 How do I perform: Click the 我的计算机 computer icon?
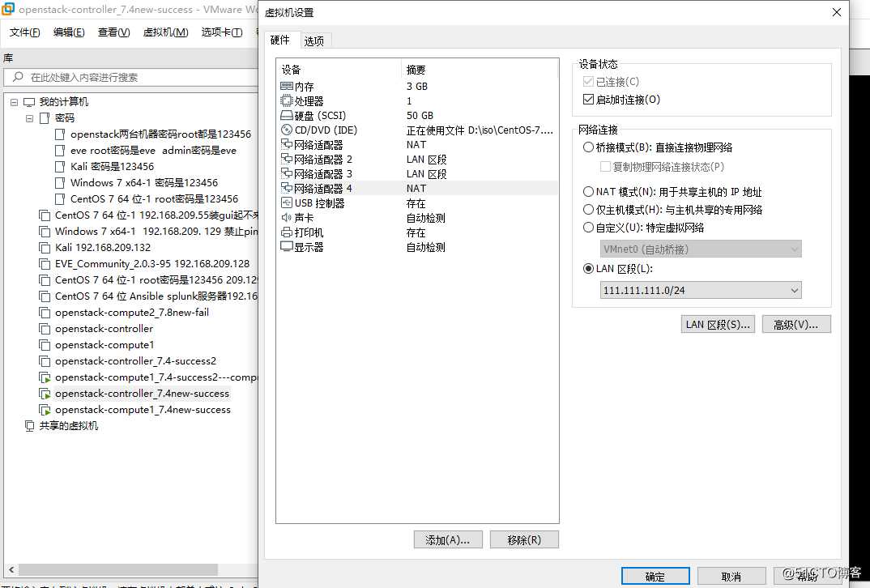[29, 102]
